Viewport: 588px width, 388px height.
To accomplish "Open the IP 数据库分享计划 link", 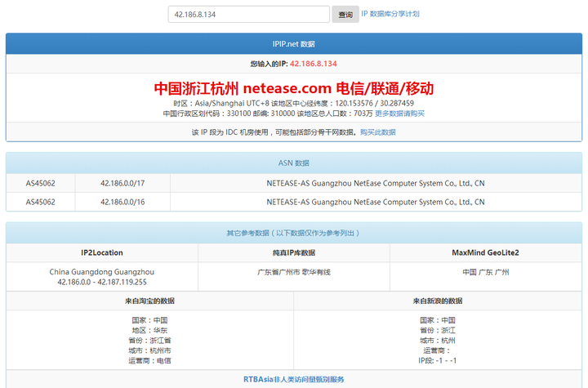I will [390, 14].
